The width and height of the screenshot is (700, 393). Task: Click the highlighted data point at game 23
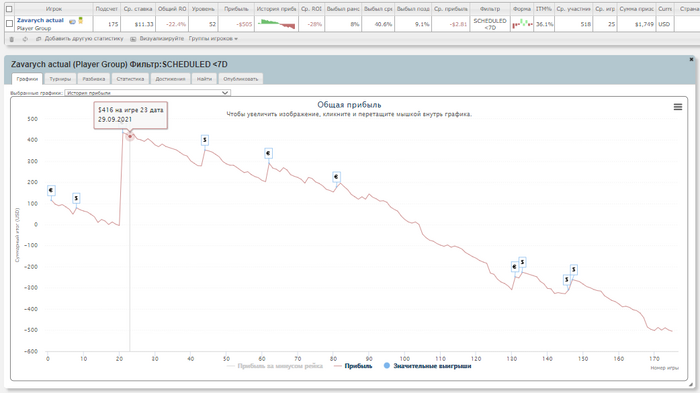tap(130, 137)
